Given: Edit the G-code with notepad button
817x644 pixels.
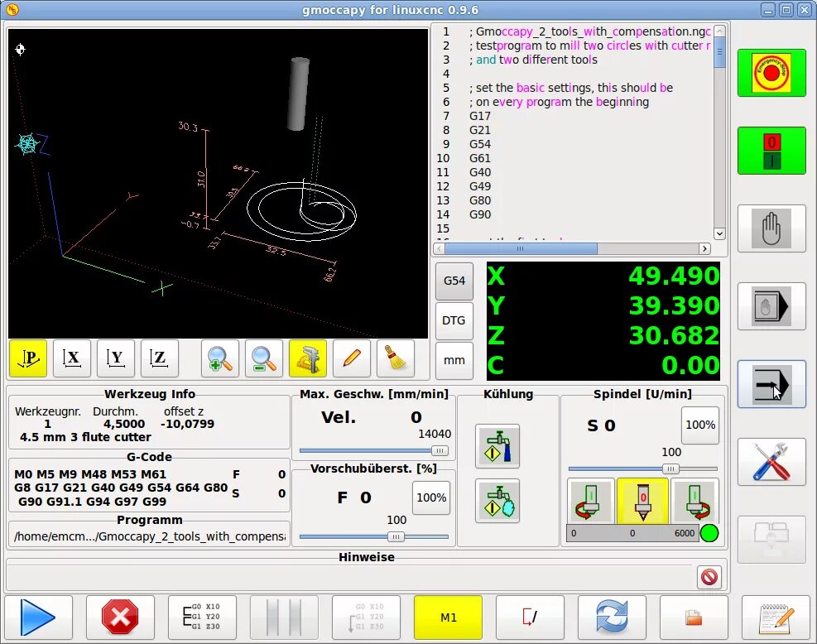Looking at the screenshot, I should pyautogui.click(x=776, y=618).
